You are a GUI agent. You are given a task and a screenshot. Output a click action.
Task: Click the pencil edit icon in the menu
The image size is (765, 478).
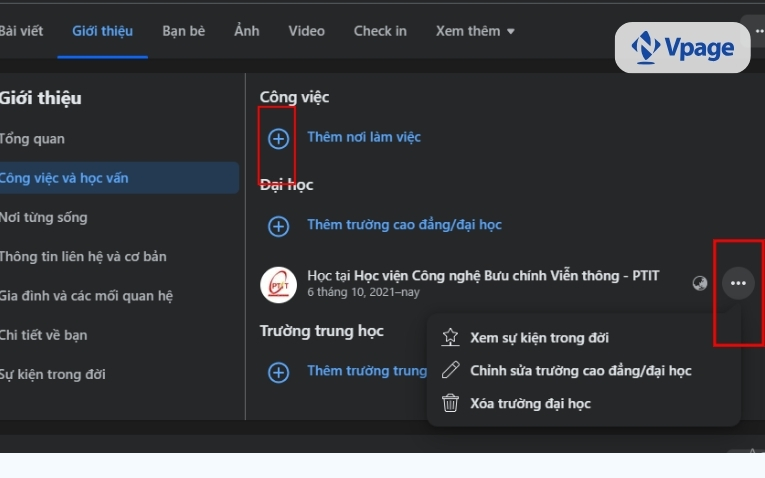(450, 370)
